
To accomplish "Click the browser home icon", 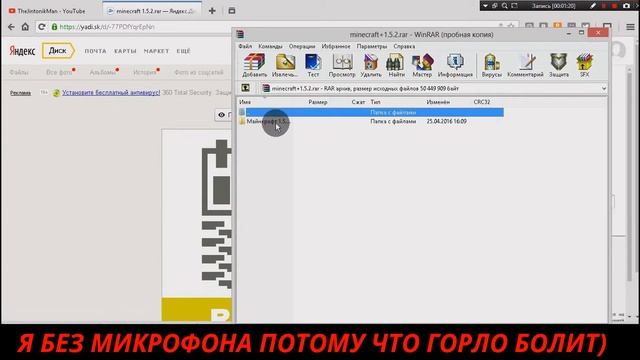I will pyautogui.click(x=25, y=27).
